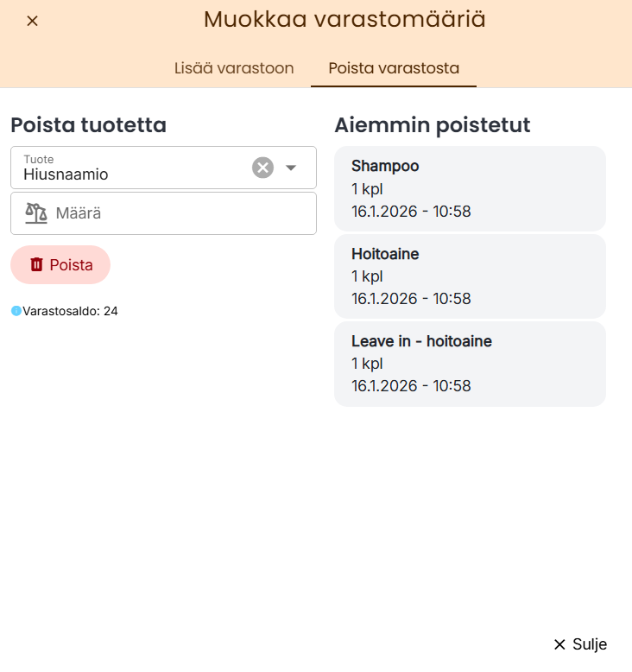This screenshot has width=632, height=672.
Task: Focus the Määrä quantity input field
Action: pos(173,213)
